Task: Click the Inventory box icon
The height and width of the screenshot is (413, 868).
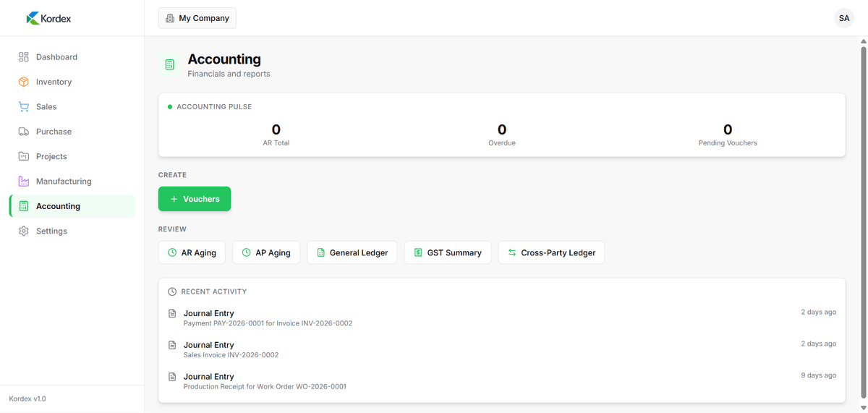Action: 24,82
